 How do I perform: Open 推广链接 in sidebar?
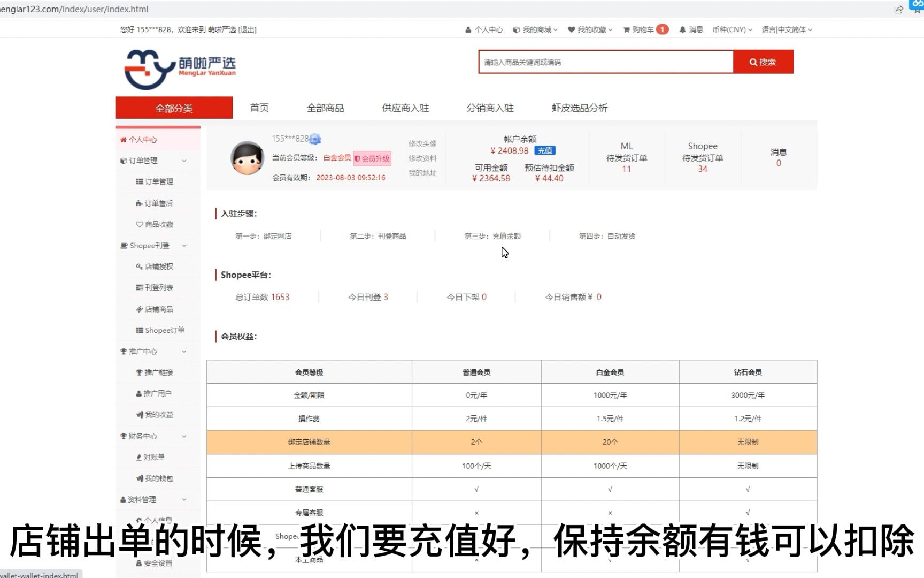pos(155,372)
